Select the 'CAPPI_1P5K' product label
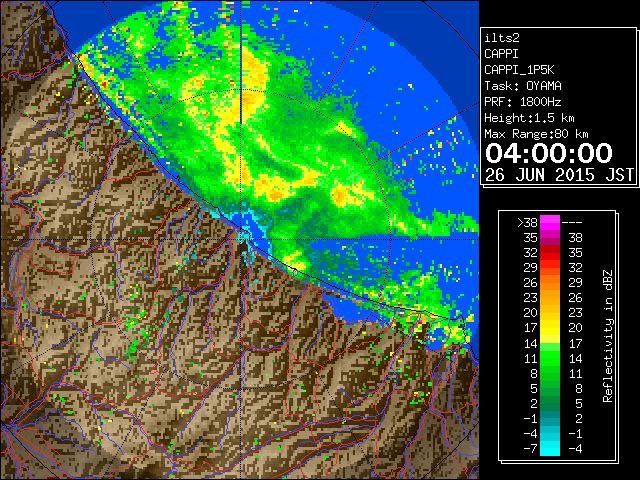Screen dimensions: 640x480 tap(519, 70)
